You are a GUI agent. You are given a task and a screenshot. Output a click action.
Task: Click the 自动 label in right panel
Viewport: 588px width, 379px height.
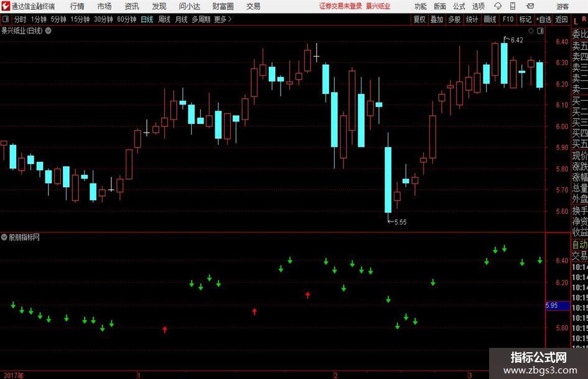click(580, 245)
